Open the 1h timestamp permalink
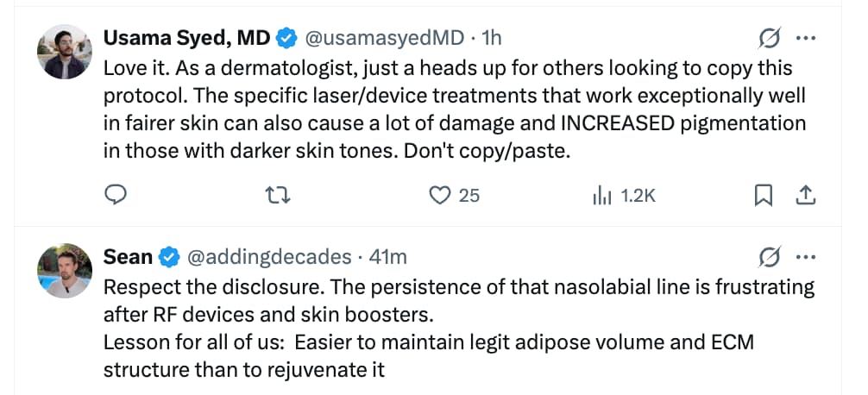The width and height of the screenshot is (868, 395). 493,39
